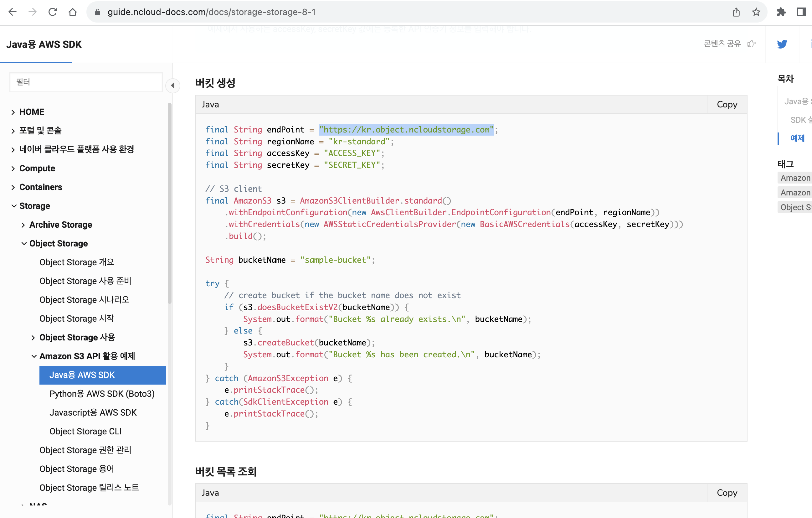This screenshot has height=518, width=812.
Task: Toggle browser side panel icon
Action: (x=801, y=12)
